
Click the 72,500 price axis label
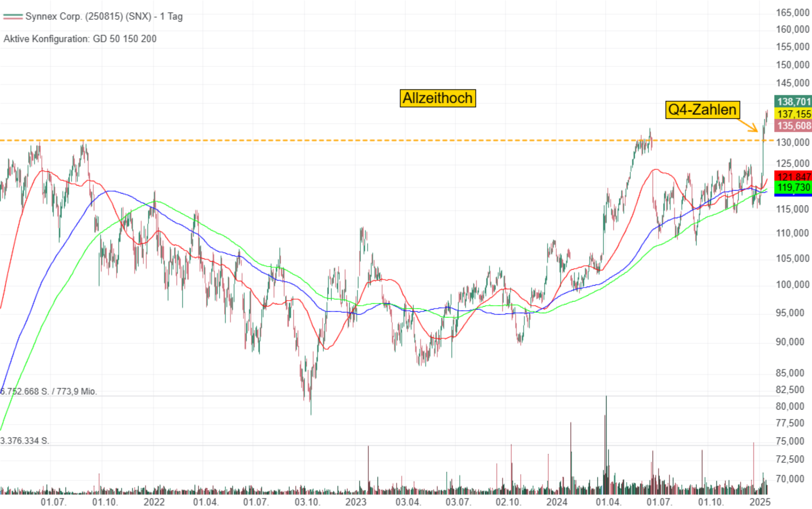click(790, 459)
